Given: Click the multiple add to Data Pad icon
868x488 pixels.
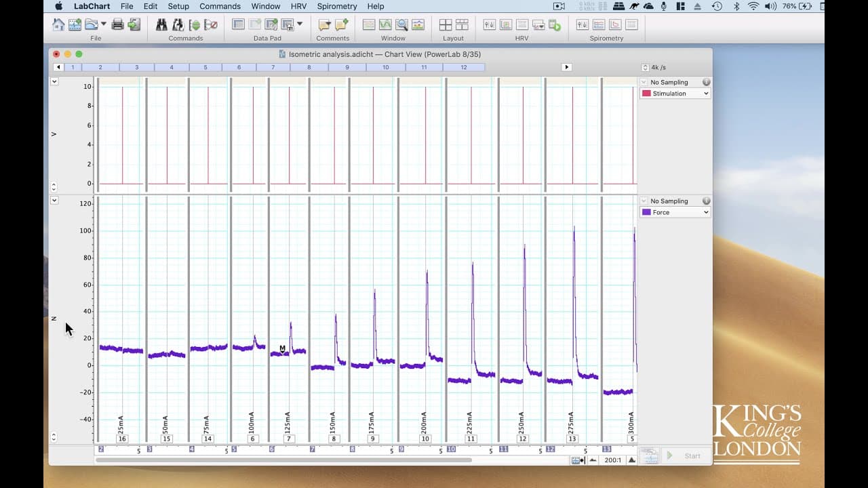Looking at the screenshot, I should (x=271, y=25).
